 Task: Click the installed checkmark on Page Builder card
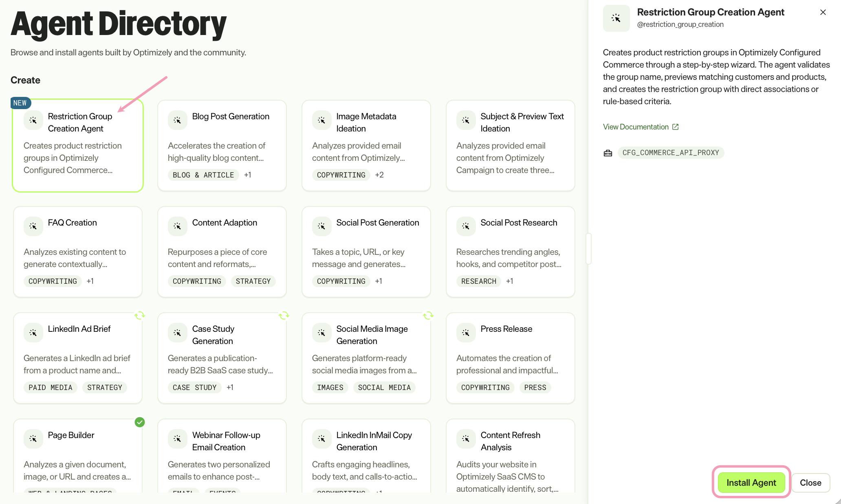point(140,422)
